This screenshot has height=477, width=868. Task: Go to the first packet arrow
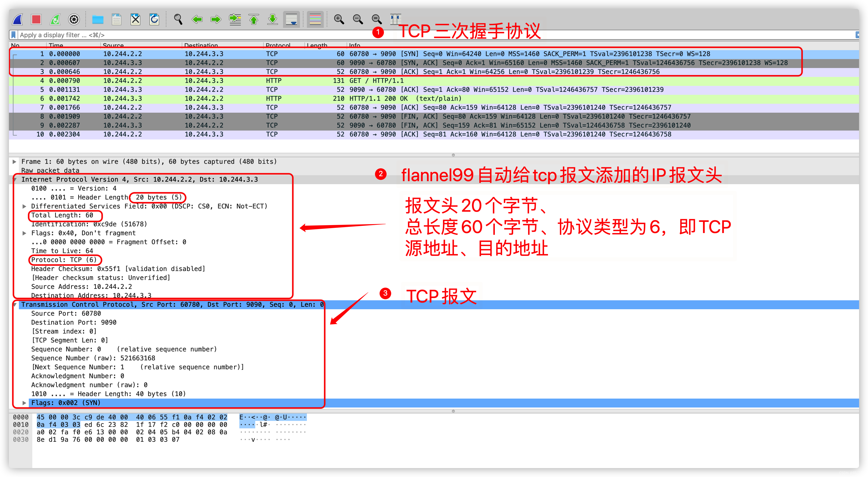pyautogui.click(x=254, y=20)
